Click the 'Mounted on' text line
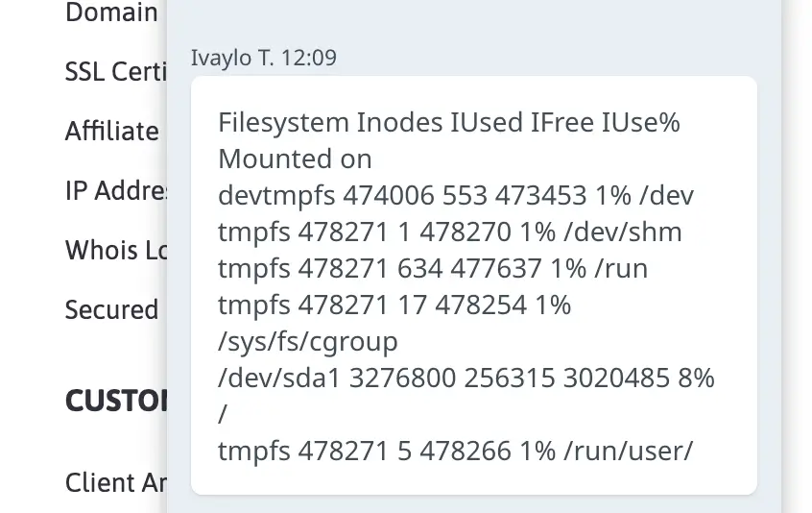Screen dimensions: 812x513 [x=295, y=159]
